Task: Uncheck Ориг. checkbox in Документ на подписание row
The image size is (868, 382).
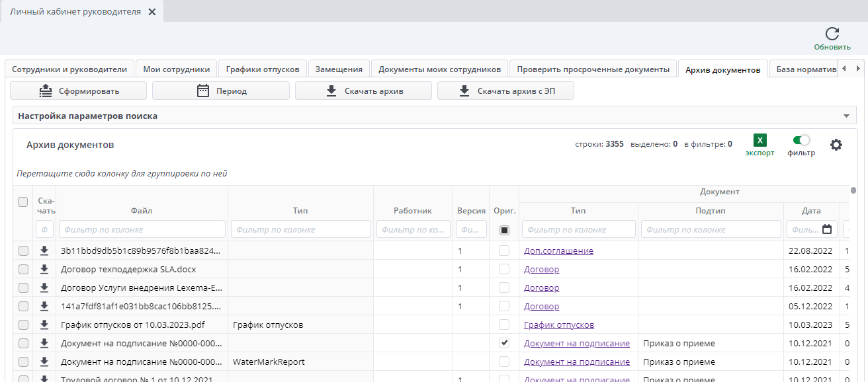Action: pyautogui.click(x=504, y=343)
